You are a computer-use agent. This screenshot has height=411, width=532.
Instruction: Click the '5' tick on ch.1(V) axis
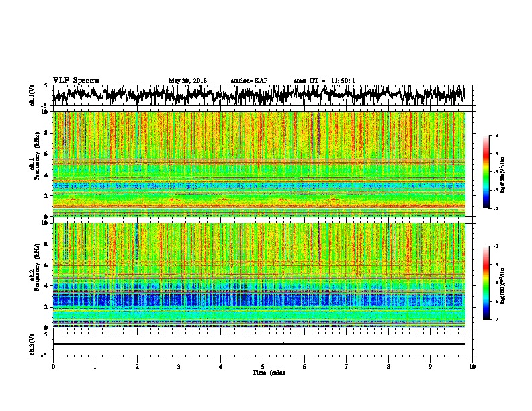pos(46,85)
